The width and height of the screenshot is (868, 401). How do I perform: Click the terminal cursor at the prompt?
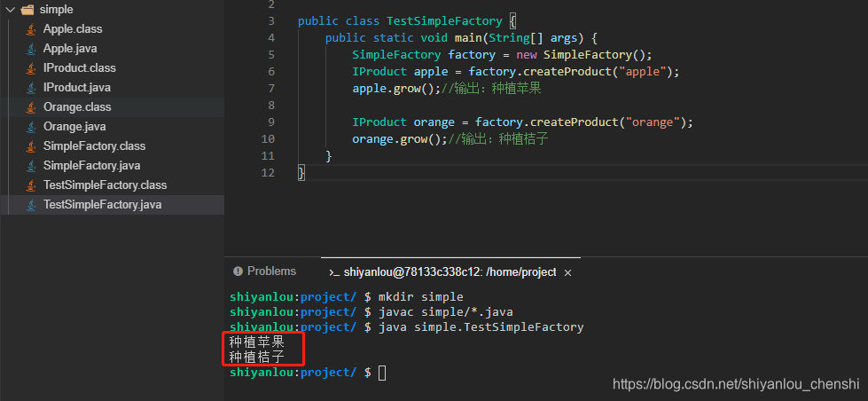pos(382,373)
